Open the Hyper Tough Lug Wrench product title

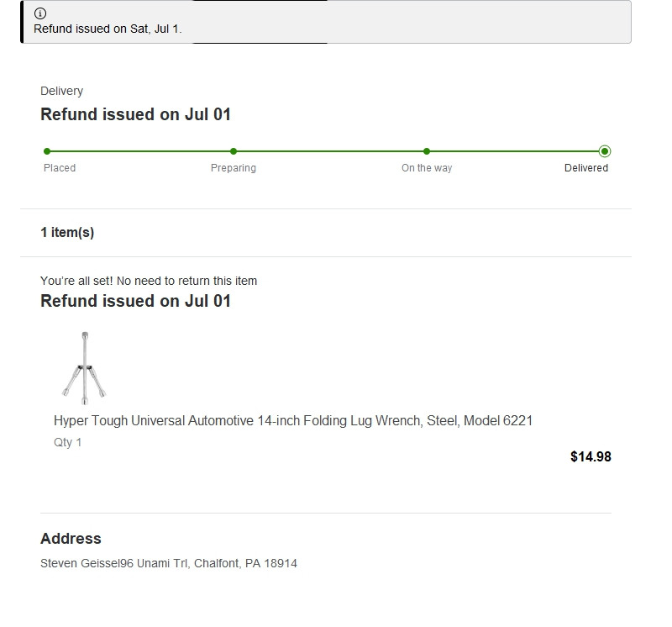pyautogui.click(x=293, y=420)
